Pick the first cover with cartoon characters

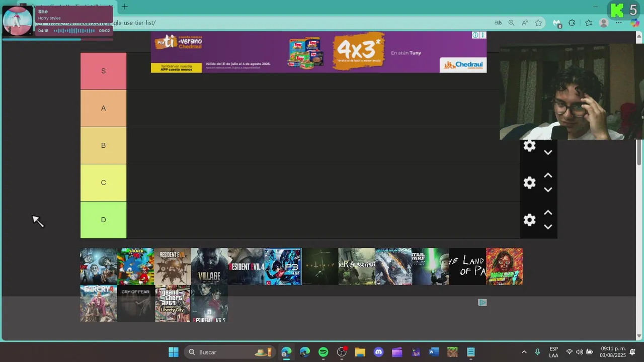pyautogui.click(x=99, y=266)
